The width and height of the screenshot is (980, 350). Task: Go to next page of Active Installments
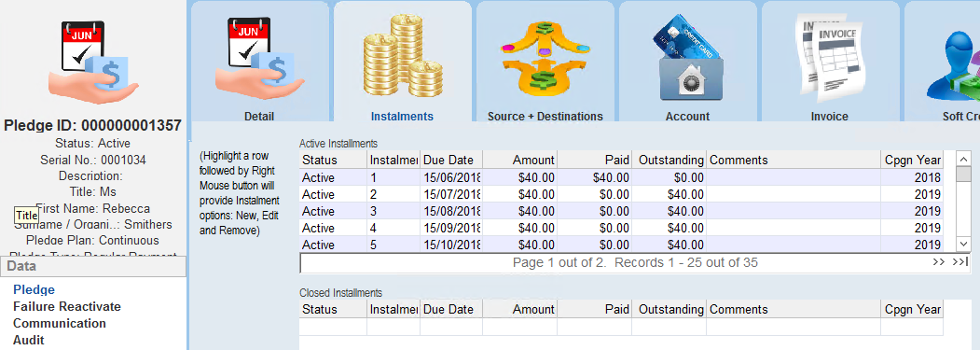938,262
